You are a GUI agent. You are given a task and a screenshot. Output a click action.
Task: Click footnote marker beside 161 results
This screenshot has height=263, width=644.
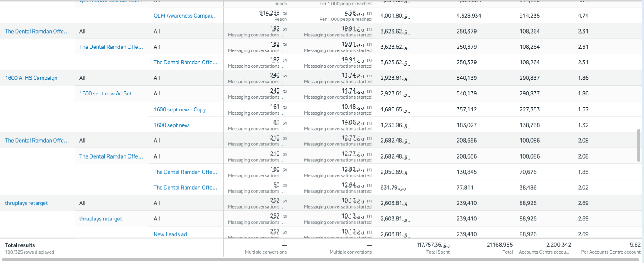click(x=285, y=107)
